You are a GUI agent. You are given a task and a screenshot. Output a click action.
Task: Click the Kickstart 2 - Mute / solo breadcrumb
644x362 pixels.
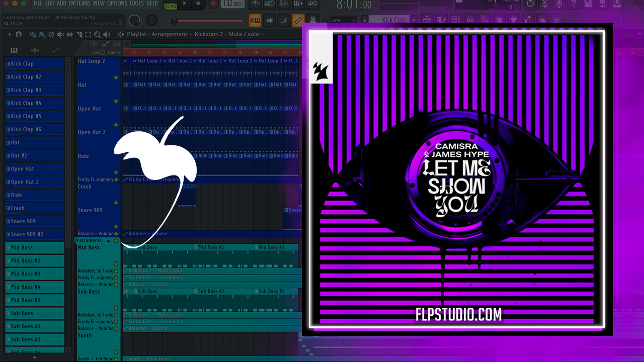pyautogui.click(x=227, y=34)
